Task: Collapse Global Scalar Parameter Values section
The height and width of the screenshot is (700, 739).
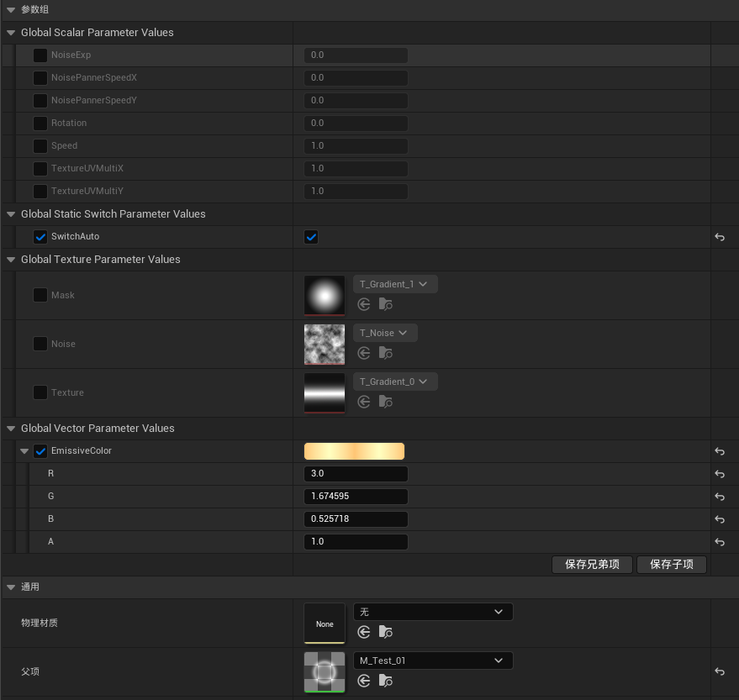Action: (10, 32)
